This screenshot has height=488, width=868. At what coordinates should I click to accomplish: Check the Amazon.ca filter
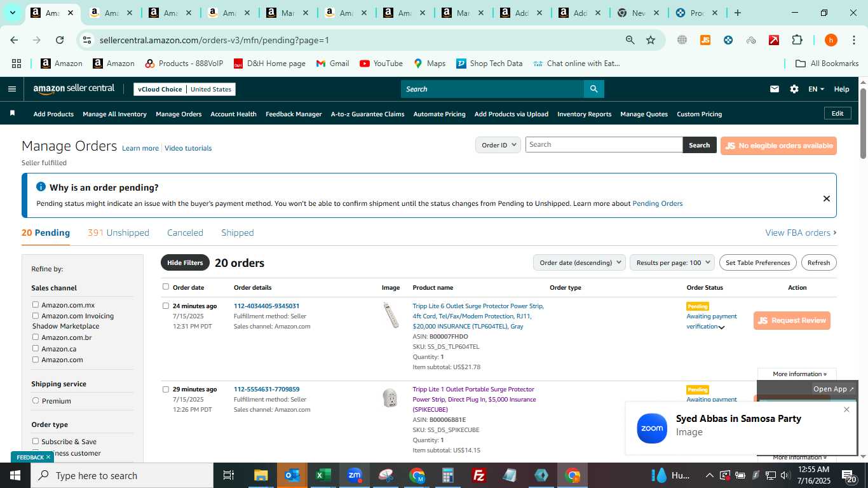[x=36, y=348]
